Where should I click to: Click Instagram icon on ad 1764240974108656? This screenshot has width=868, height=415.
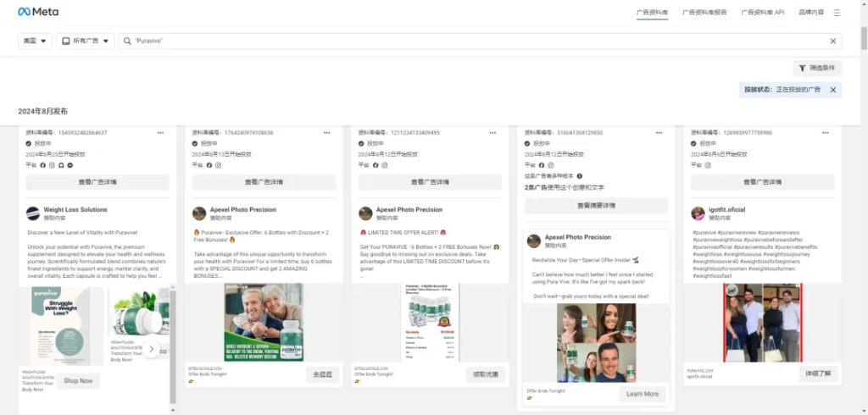(x=218, y=165)
